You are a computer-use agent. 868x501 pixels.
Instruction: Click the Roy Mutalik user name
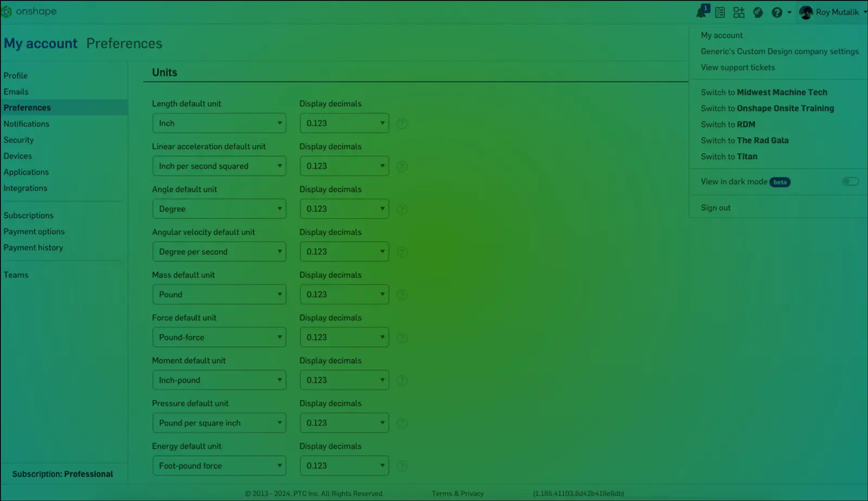837,12
